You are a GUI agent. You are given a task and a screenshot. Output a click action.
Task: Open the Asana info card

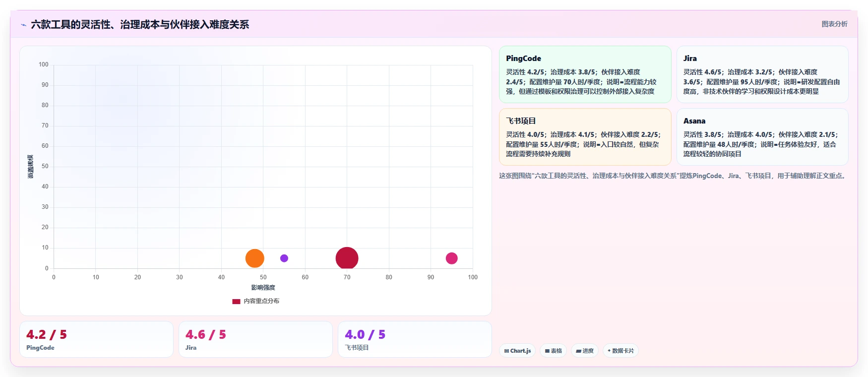(x=762, y=137)
